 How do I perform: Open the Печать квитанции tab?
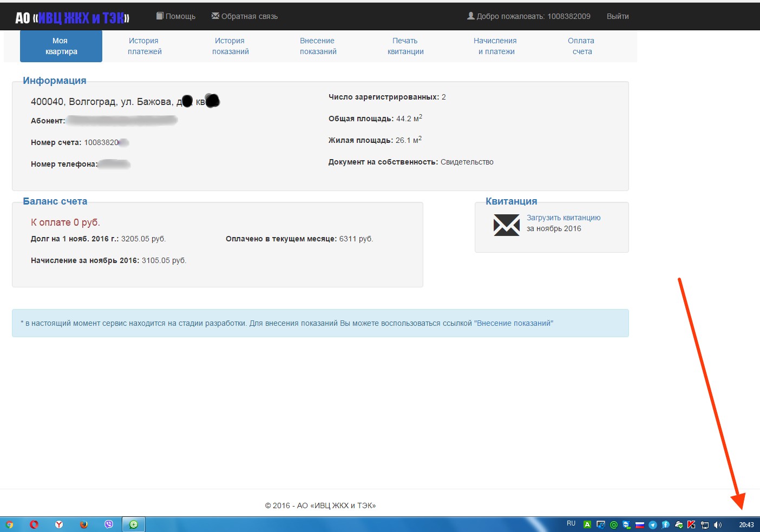(x=405, y=46)
